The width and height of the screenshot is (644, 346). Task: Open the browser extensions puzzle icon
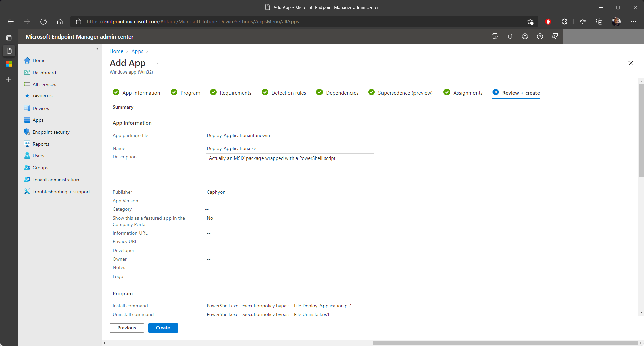tap(564, 22)
